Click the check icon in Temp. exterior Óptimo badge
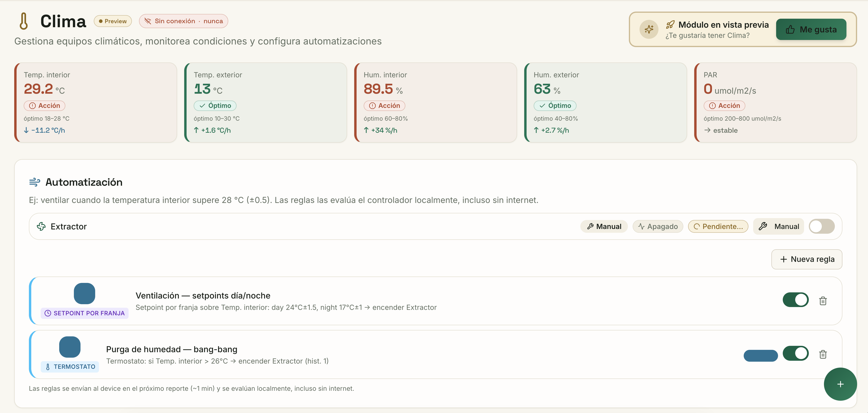868x413 pixels. [x=202, y=106]
